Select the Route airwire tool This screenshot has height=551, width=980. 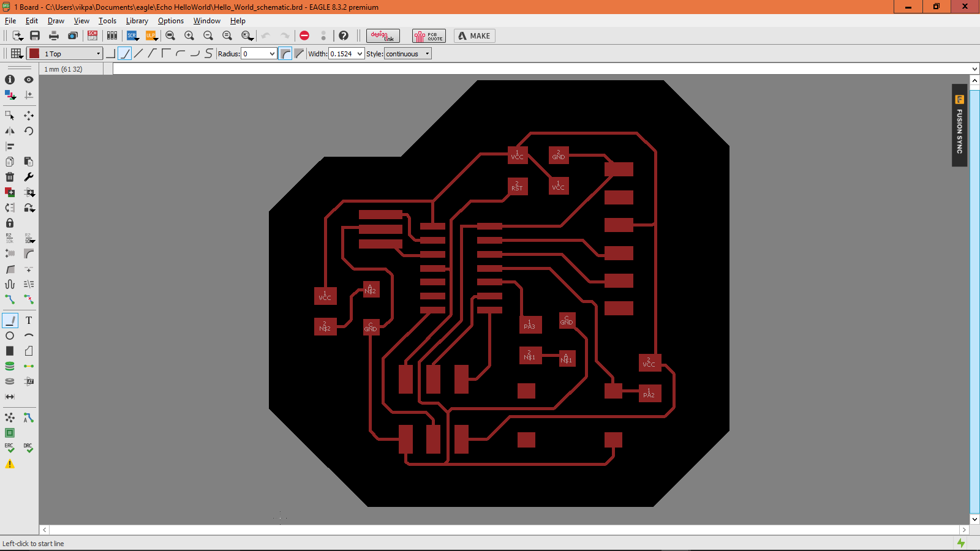pos(10,299)
